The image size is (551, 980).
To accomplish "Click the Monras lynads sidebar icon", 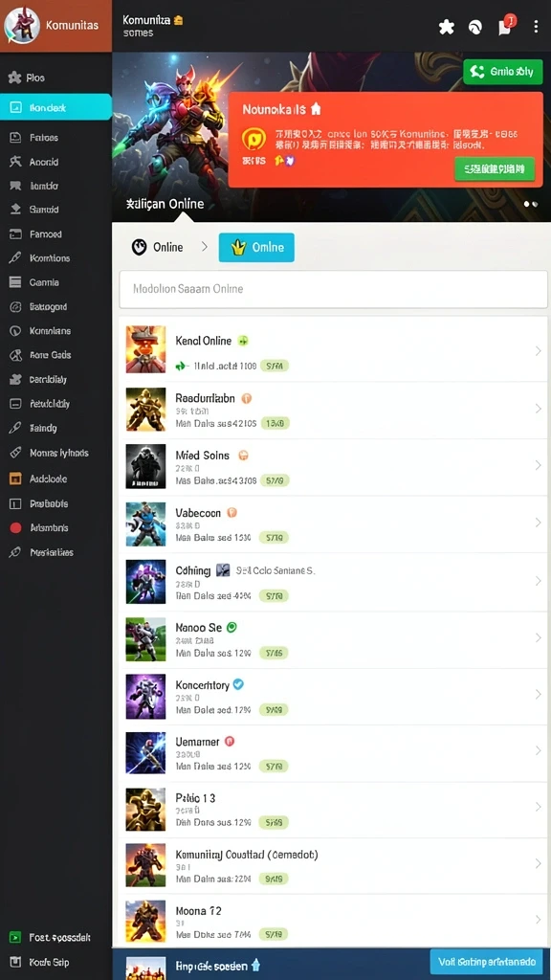I will pos(15,453).
